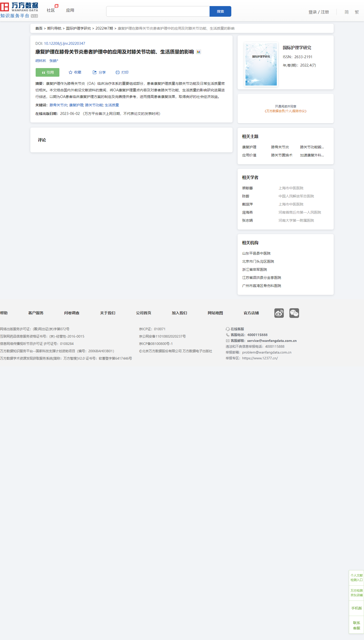The width and height of the screenshot is (364, 640).
Task: Open 个人文献检测入口 floating button
Action: pos(356,578)
